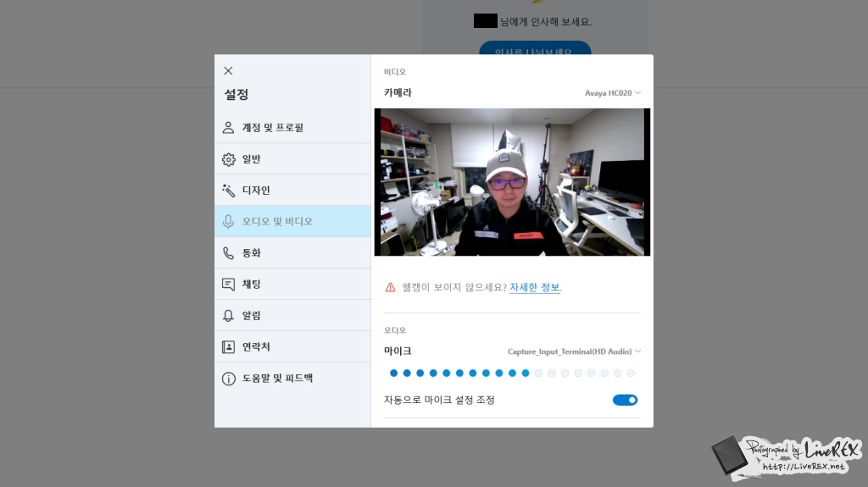Toggle automatic microphone adjustment switch

625,400
